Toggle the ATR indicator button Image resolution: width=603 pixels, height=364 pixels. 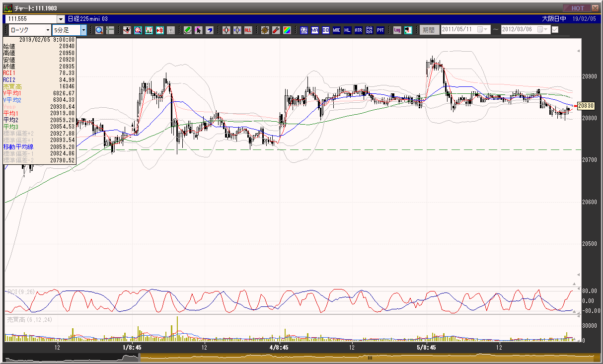coord(358,30)
